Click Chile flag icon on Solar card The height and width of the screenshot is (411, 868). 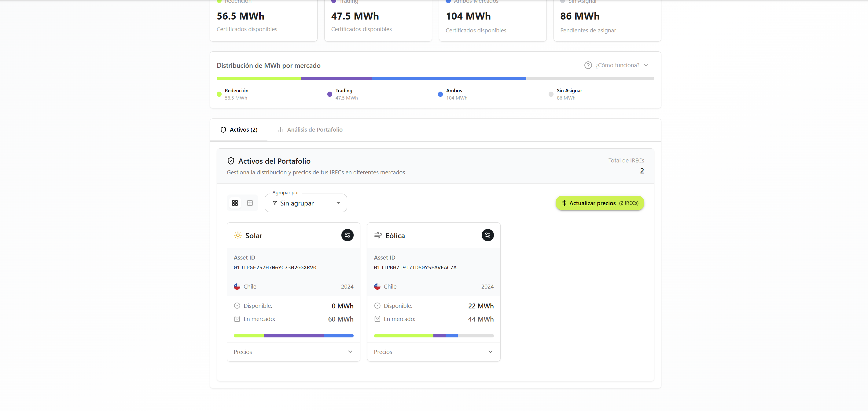coord(237,286)
